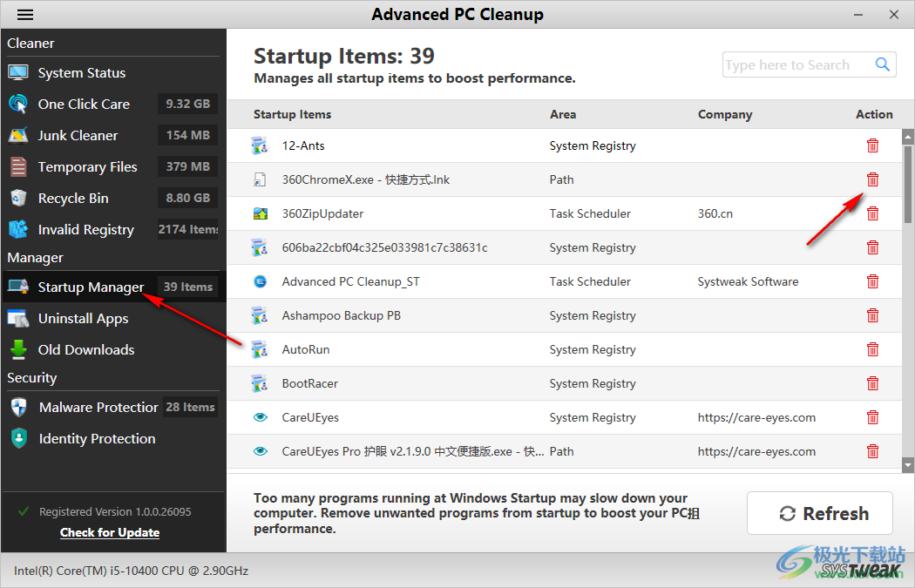The height and width of the screenshot is (588, 915).
Task: Click the scrollbar down arrow
Action: [907, 465]
